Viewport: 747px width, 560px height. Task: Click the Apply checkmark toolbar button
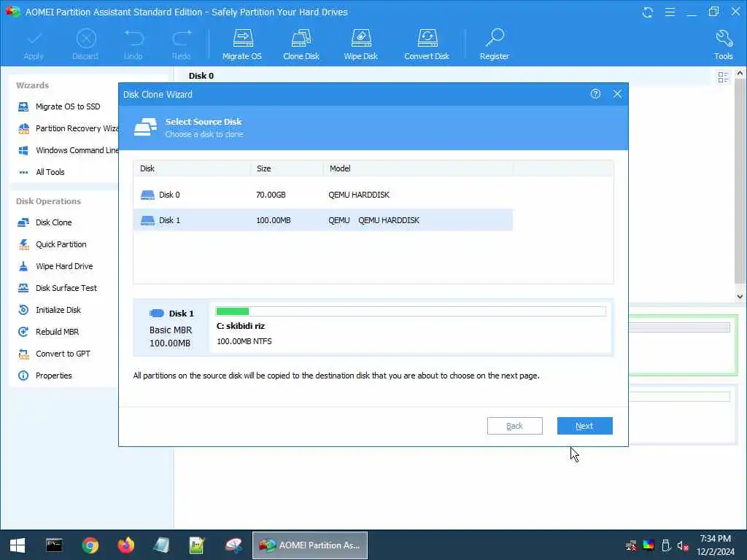tap(34, 44)
